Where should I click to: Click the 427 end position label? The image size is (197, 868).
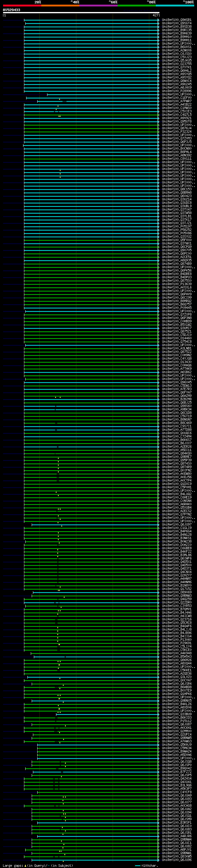155,15
